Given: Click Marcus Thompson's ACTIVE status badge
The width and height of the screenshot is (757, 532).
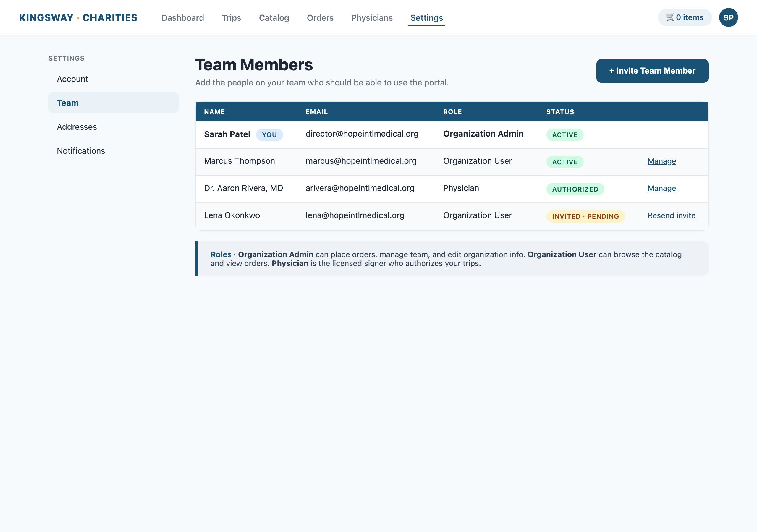Looking at the screenshot, I should coord(565,162).
